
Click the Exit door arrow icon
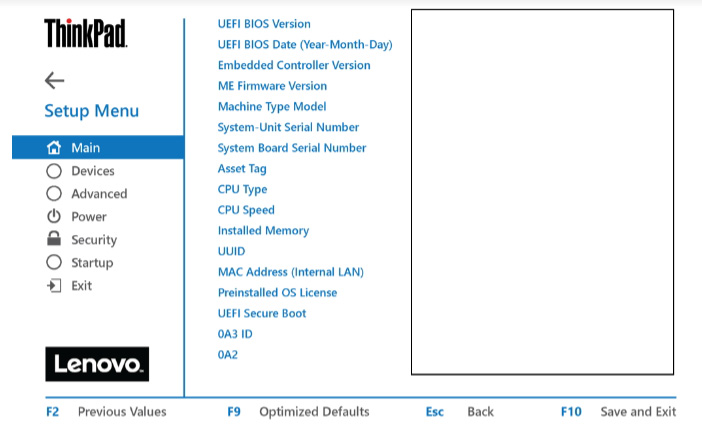54,286
